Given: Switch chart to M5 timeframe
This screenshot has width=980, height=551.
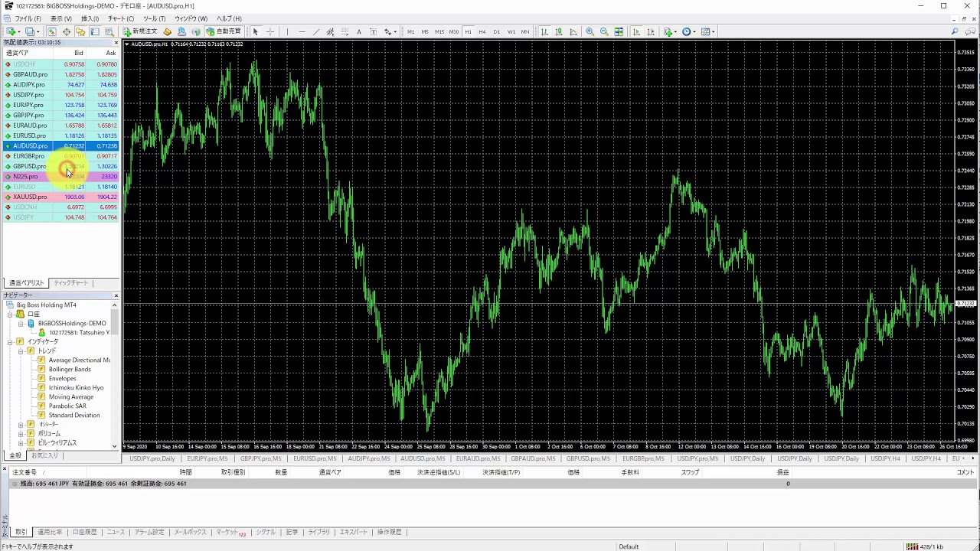Looking at the screenshot, I should tap(425, 31).
